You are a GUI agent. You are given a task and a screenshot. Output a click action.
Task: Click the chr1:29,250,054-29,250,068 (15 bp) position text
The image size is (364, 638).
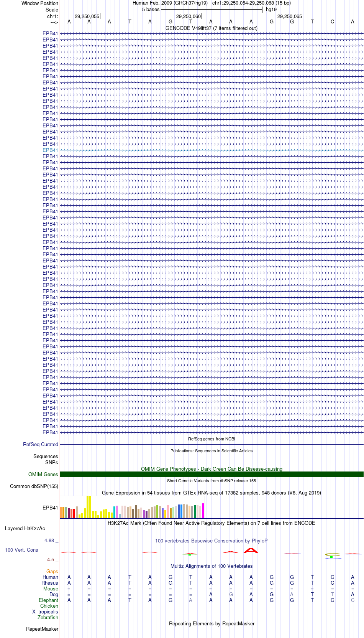(251, 3)
